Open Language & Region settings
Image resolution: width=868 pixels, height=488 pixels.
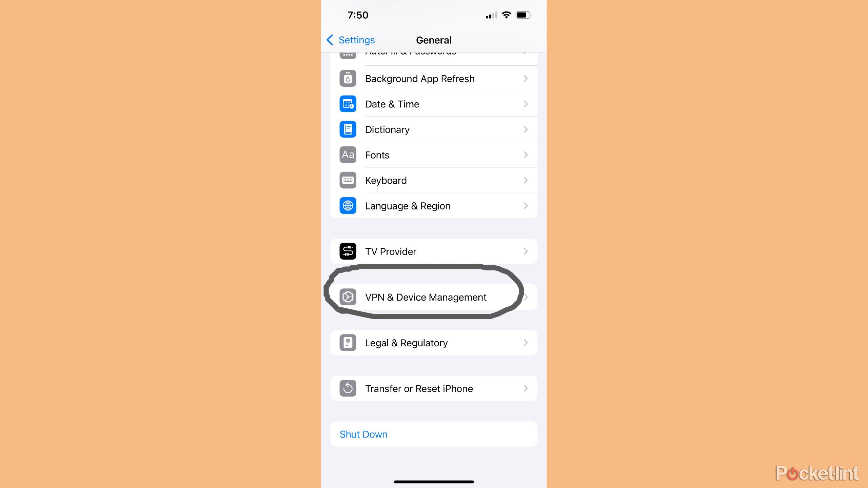pos(434,206)
